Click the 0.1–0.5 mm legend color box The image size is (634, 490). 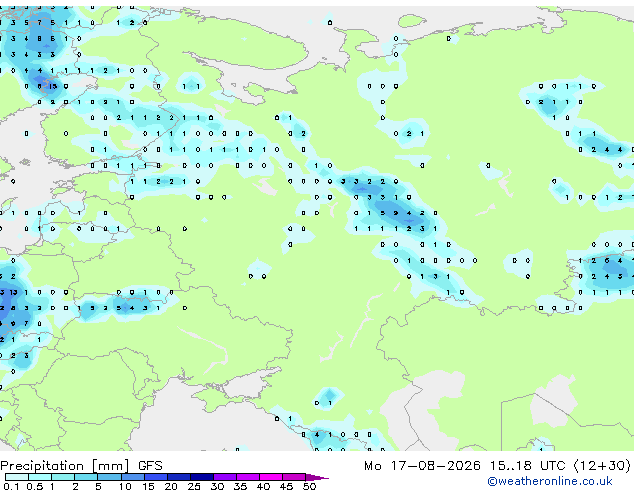point(17,477)
